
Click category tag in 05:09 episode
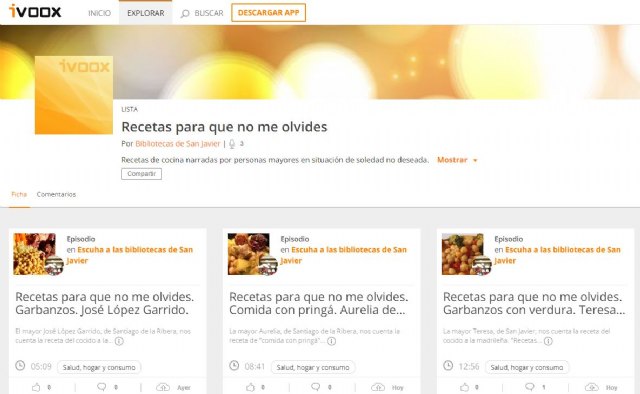tap(99, 367)
